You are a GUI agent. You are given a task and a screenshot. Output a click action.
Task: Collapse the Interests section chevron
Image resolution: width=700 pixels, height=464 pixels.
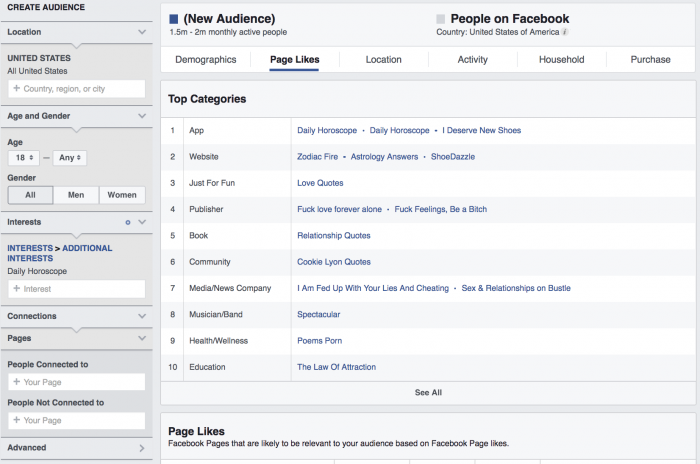pos(142,222)
